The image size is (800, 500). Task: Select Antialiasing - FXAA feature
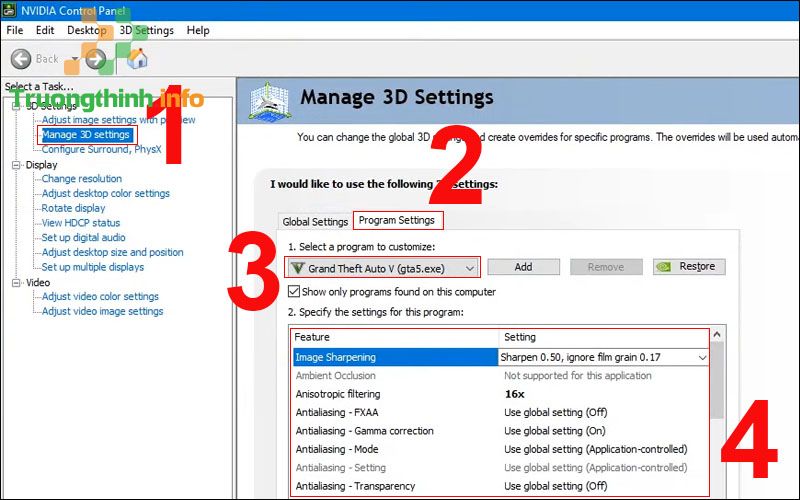337,412
